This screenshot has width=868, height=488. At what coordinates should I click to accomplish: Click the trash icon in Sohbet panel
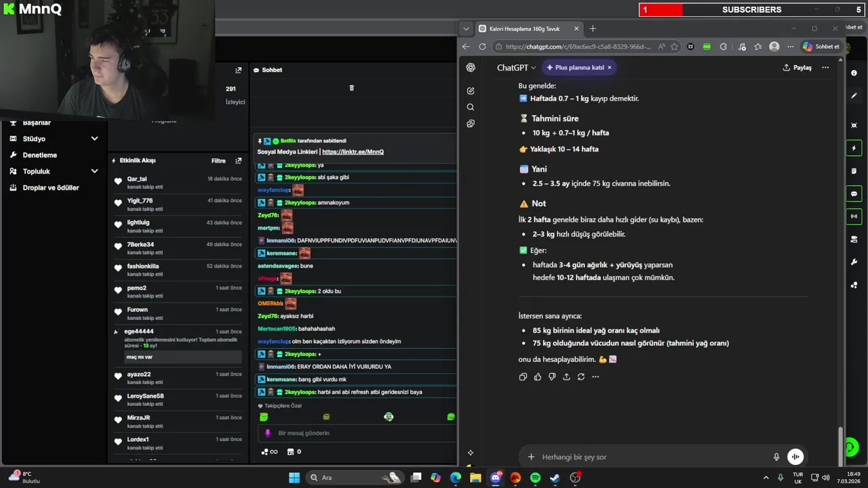351,88
